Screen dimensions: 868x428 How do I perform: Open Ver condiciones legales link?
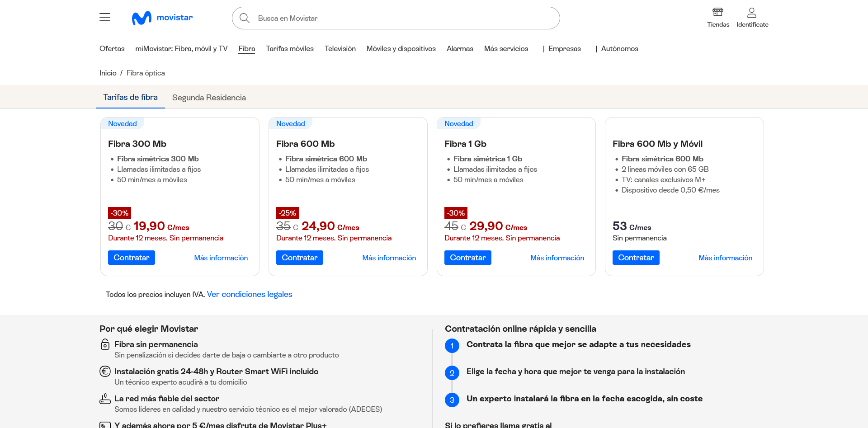[x=250, y=294]
